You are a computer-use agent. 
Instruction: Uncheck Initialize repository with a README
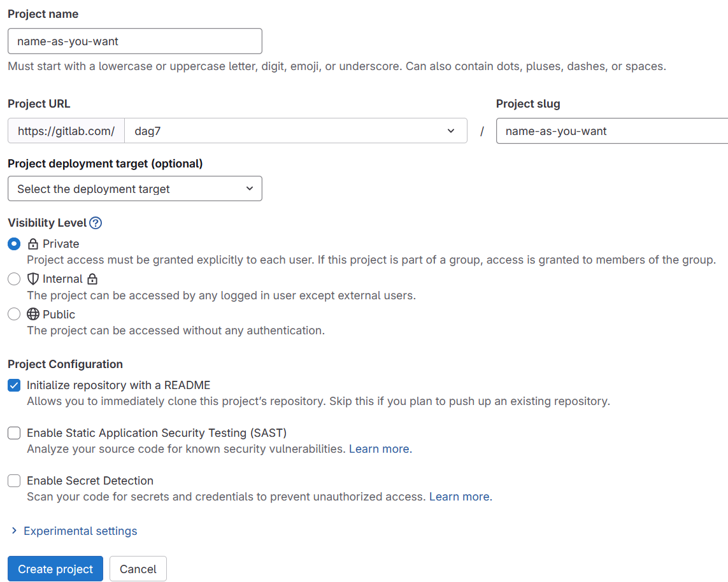(14, 385)
